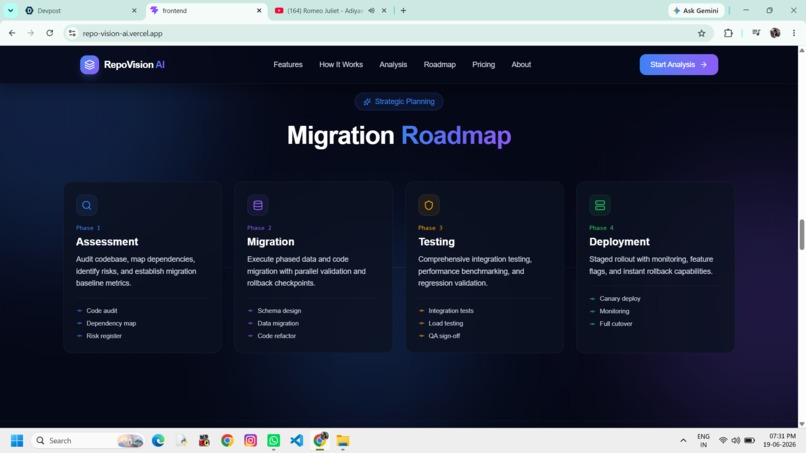
Task: Click the Migration Roadmap heading
Action: coord(399,136)
